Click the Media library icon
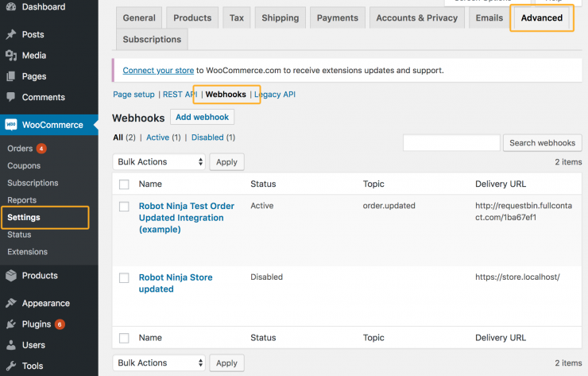Image resolution: width=588 pixels, height=376 pixels. pyautogui.click(x=11, y=56)
